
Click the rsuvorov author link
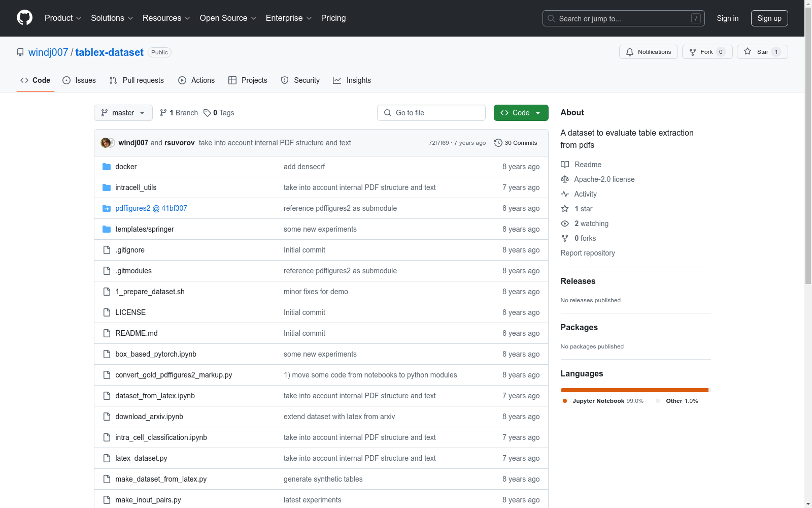point(180,143)
